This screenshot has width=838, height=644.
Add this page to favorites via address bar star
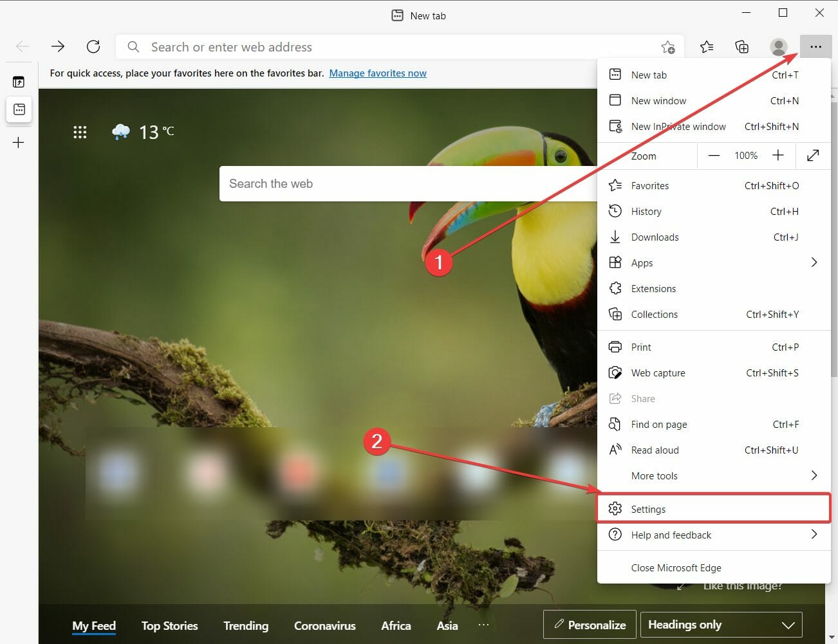(x=669, y=47)
